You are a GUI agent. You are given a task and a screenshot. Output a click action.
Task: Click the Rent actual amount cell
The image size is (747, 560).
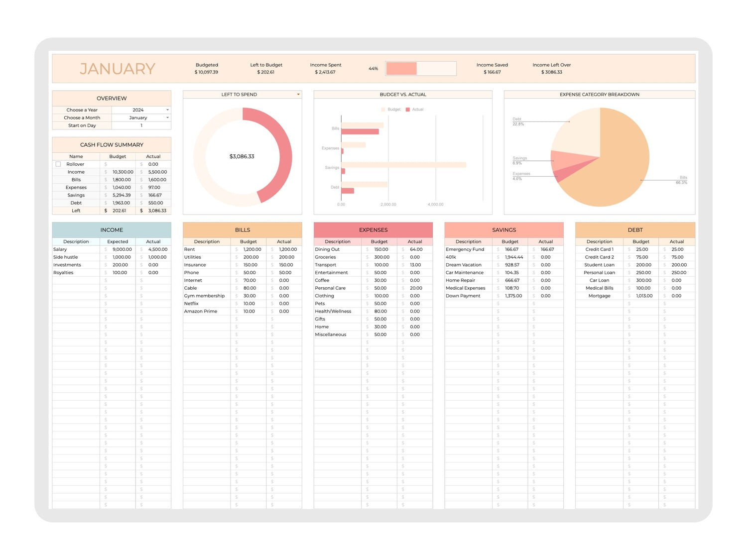pyautogui.click(x=284, y=249)
